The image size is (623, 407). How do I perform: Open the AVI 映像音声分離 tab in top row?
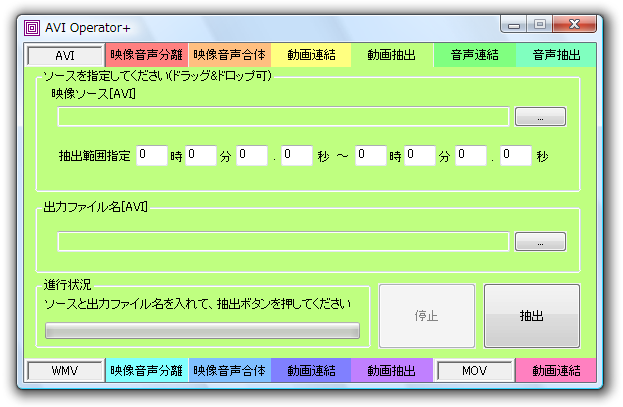(146, 55)
